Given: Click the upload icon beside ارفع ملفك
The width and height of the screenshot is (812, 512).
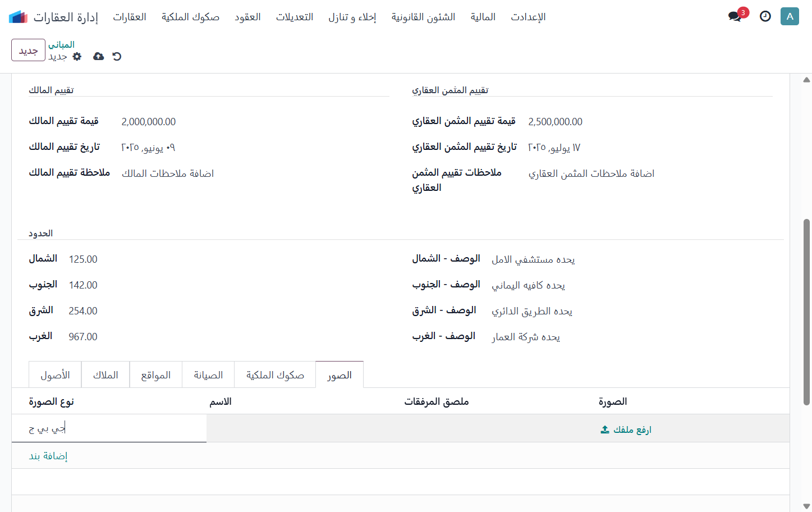Looking at the screenshot, I should point(605,429).
